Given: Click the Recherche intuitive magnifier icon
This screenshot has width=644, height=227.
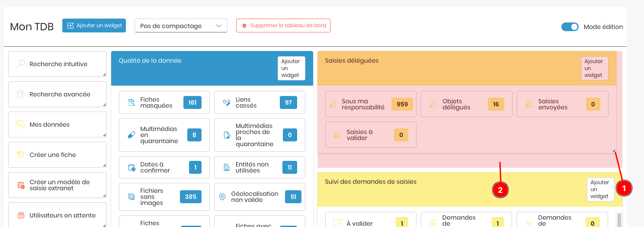Looking at the screenshot, I should coord(20,64).
